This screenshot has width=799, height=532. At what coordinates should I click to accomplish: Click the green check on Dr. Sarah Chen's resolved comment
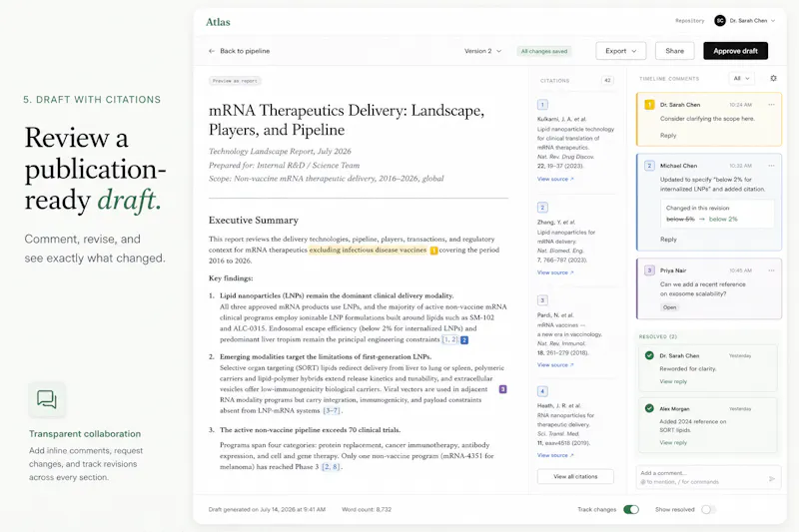pos(649,355)
